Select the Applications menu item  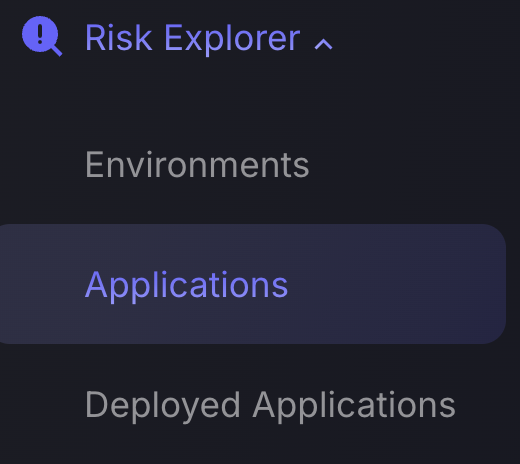tap(253, 284)
